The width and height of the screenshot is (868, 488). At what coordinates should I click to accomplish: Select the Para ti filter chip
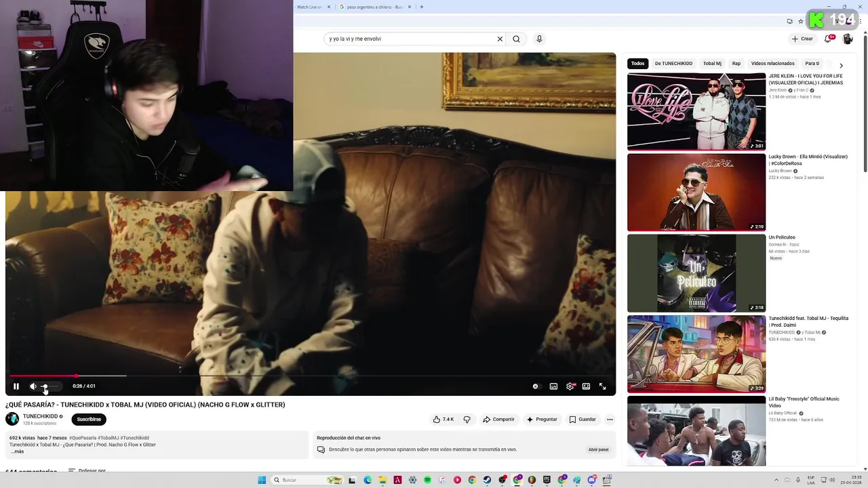pyautogui.click(x=812, y=64)
